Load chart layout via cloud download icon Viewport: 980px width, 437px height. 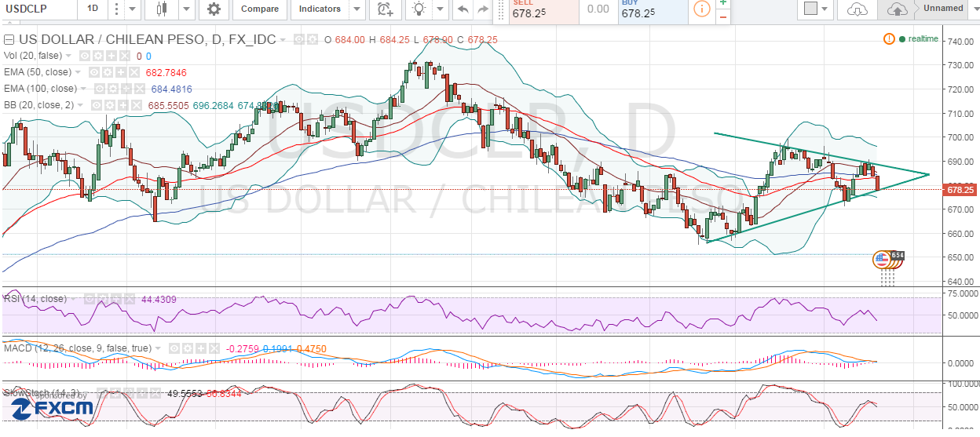[x=857, y=9]
